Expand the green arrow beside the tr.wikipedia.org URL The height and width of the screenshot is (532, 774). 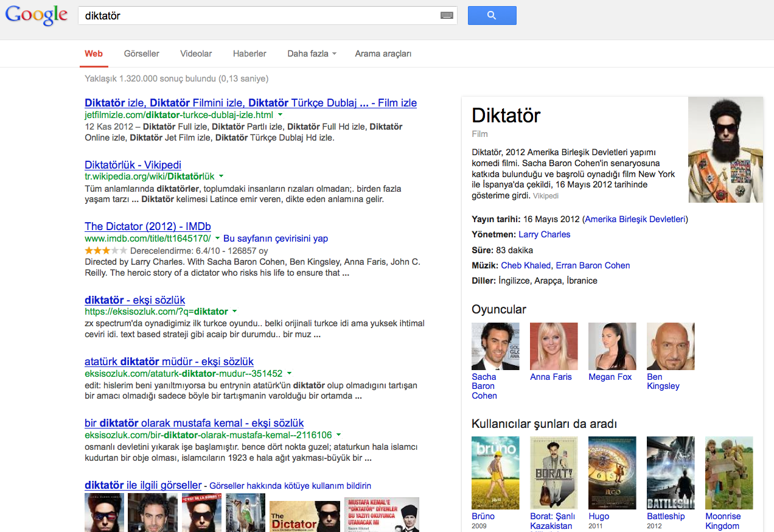point(221,176)
